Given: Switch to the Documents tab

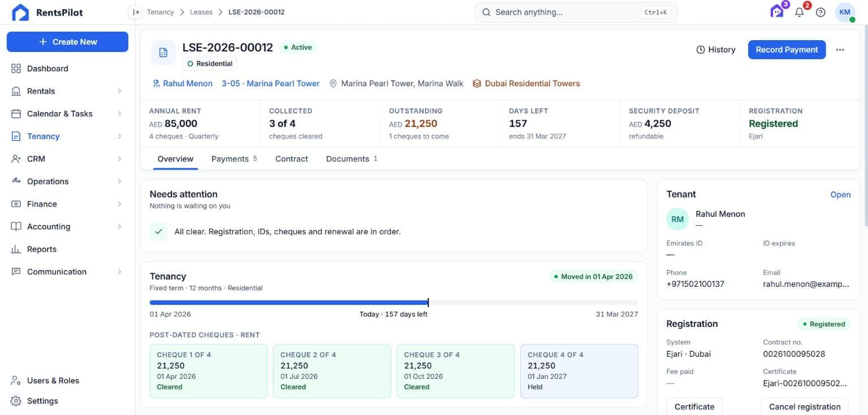Looking at the screenshot, I should click(x=351, y=159).
